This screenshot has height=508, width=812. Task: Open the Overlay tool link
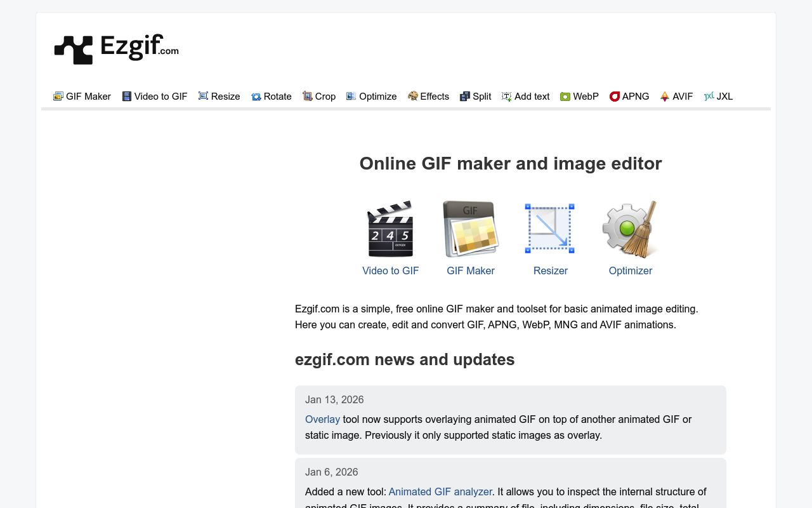click(322, 419)
